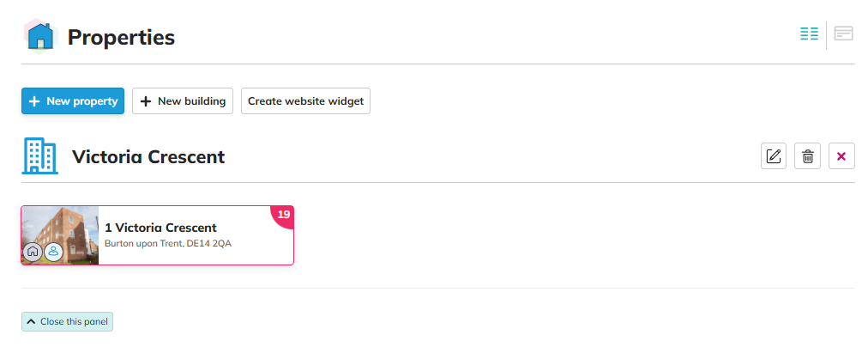Image resolution: width=868 pixels, height=353 pixels.
Task: Open Create website widget
Action: [x=305, y=101]
